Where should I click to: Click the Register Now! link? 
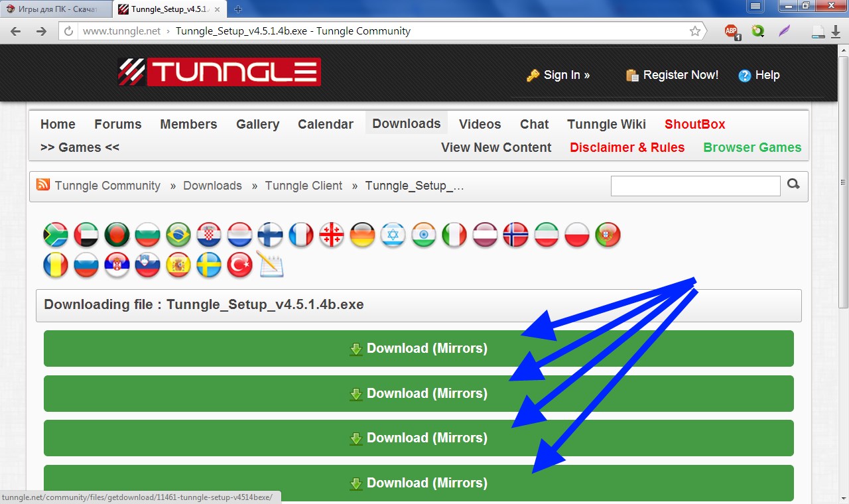(680, 75)
